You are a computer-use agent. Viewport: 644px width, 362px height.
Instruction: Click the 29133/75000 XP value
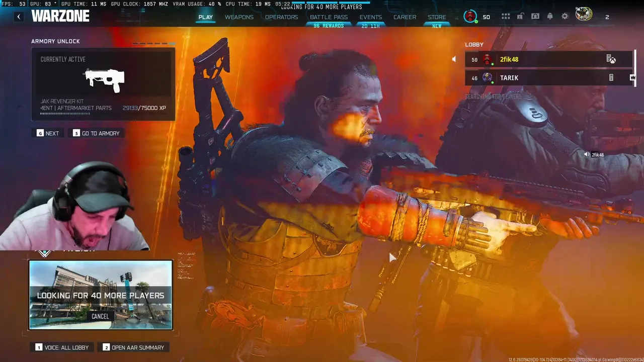(x=144, y=108)
